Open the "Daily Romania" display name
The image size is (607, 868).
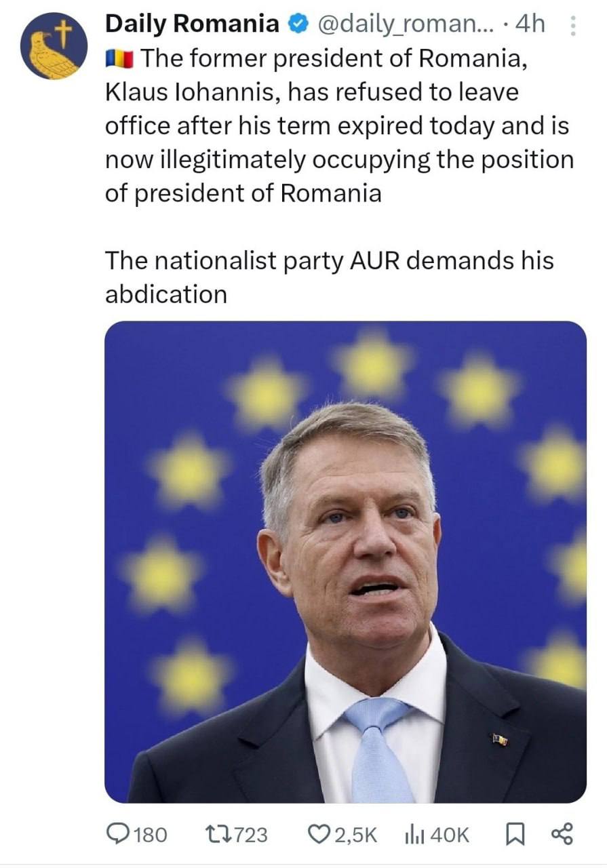click(x=192, y=24)
